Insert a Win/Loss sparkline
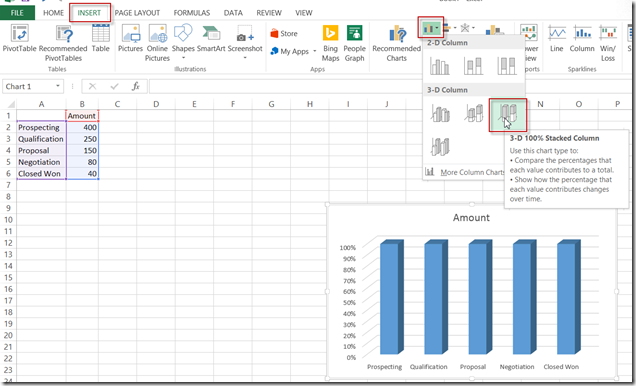The height and width of the screenshot is (386, 636). (608, 43)
